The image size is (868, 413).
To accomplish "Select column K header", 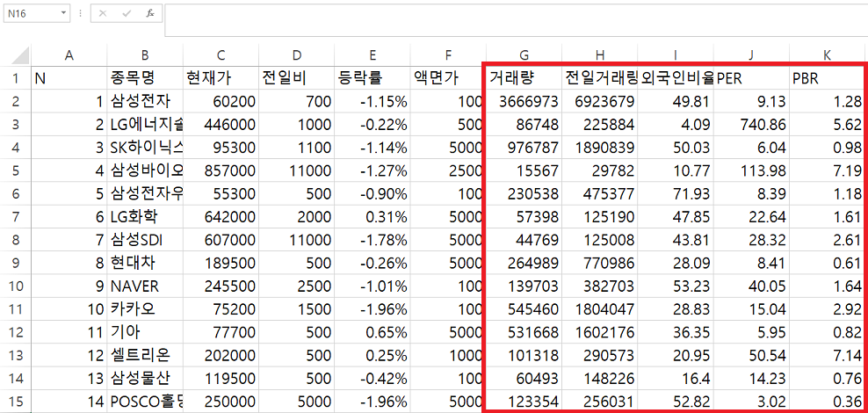I will (827, 54).
